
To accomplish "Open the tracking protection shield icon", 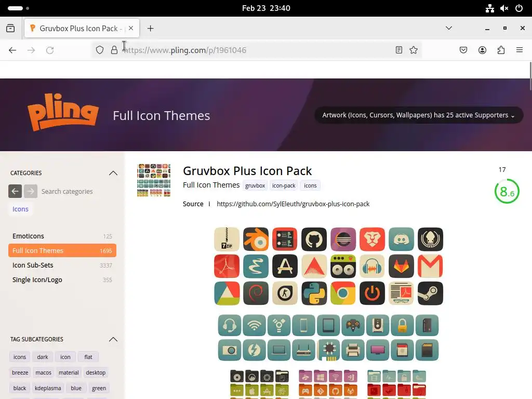I will tap(99, 50).
